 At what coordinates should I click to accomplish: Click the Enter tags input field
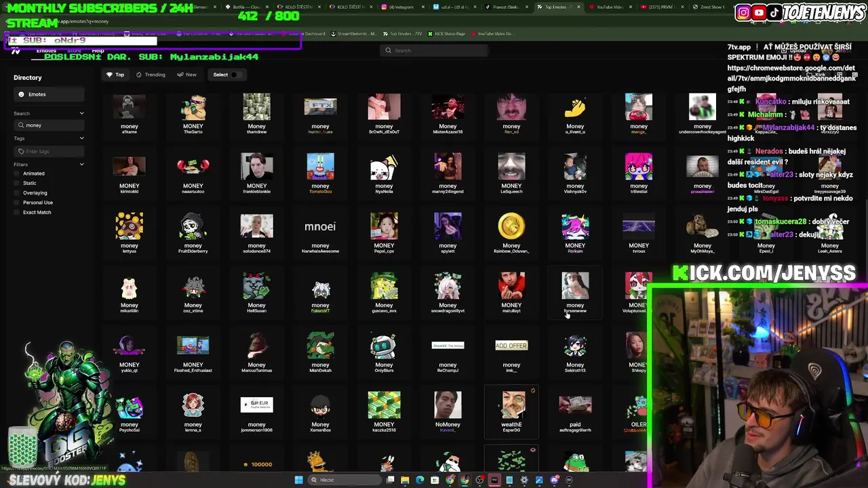[x=49, y=151]
